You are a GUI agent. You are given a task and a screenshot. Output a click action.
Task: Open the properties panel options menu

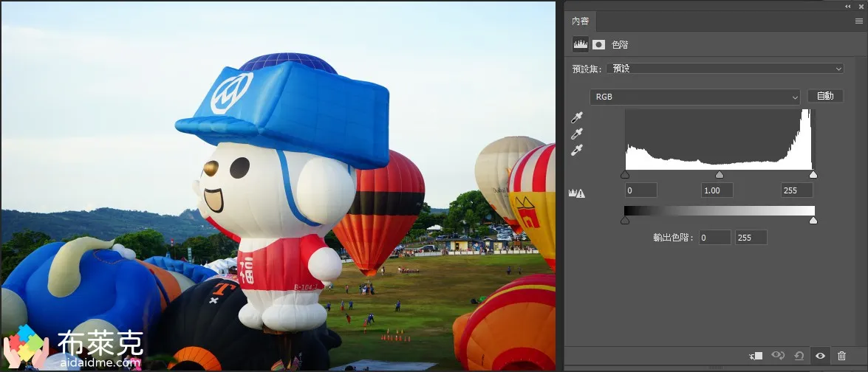pos(858,21)
